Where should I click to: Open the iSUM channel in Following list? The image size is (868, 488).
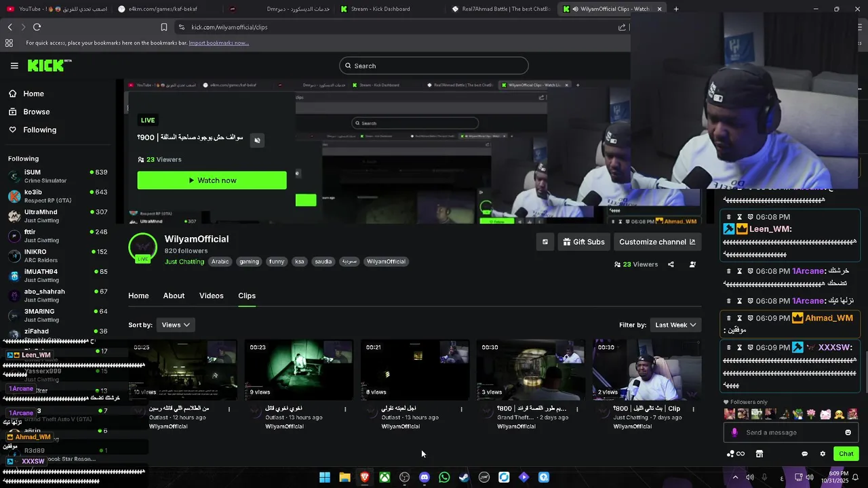tap(58, 176)
